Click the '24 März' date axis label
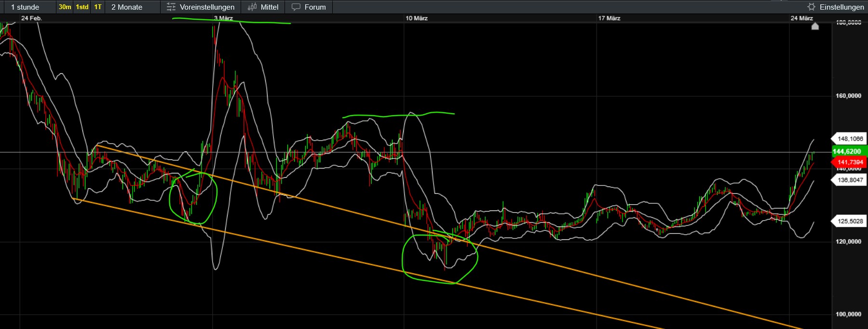 click(x=802, y=18)
